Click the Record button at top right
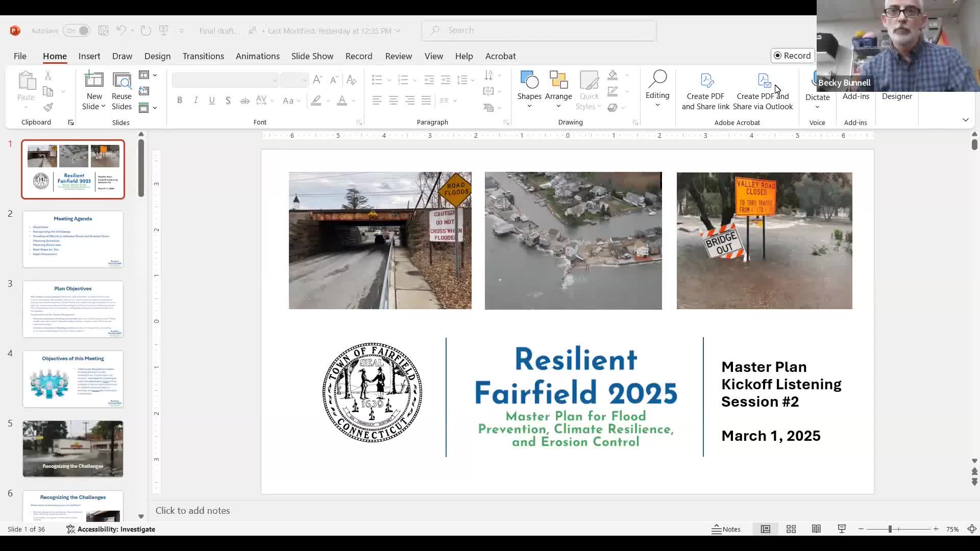Screen dimensions: 980x551 pyautogui.click(x=793, y=56)
